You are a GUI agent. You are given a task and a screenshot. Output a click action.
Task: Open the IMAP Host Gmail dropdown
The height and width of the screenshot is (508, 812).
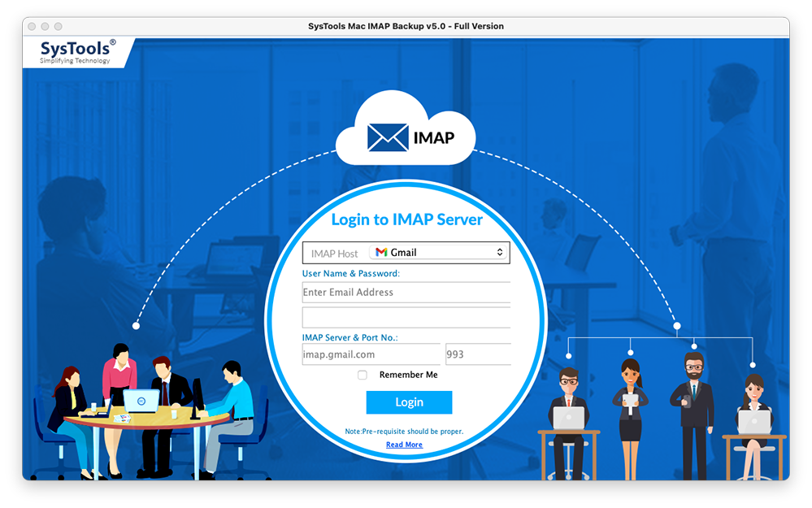(439, 252)
